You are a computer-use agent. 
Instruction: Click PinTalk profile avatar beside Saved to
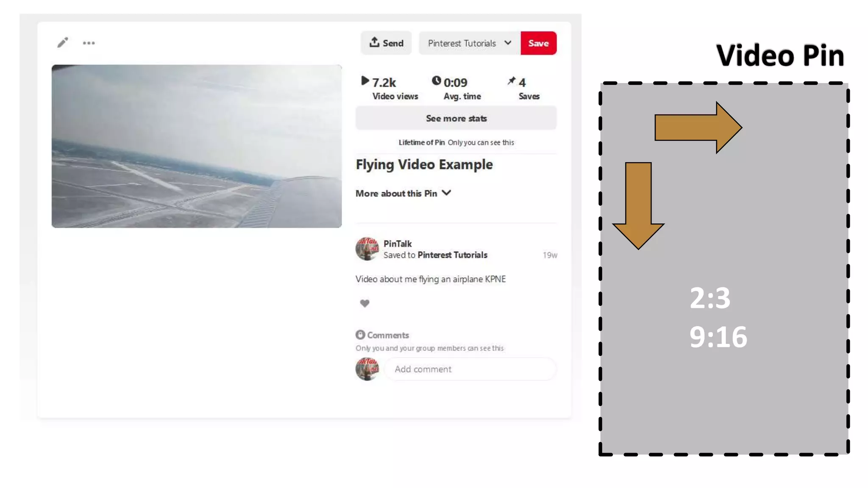[367, 249]
